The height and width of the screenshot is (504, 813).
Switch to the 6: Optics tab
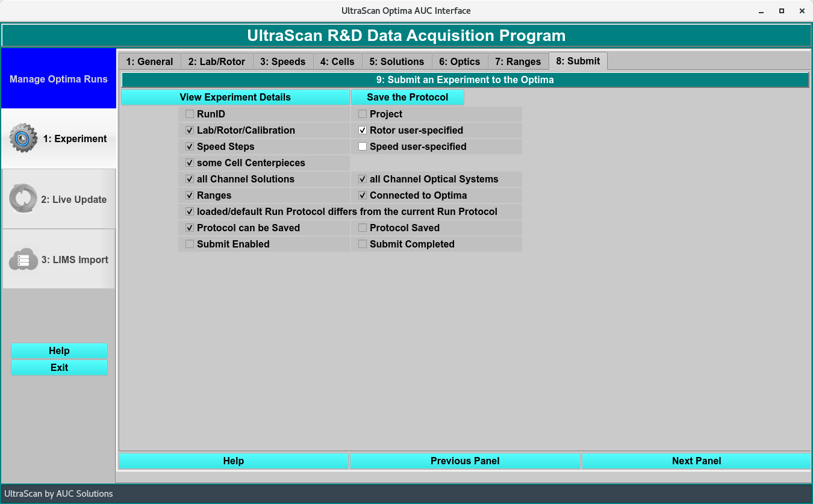click(459, 61)
